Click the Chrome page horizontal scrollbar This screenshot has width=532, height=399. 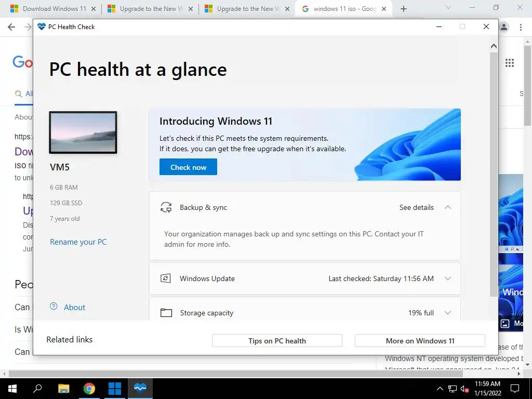coord(236,374)
